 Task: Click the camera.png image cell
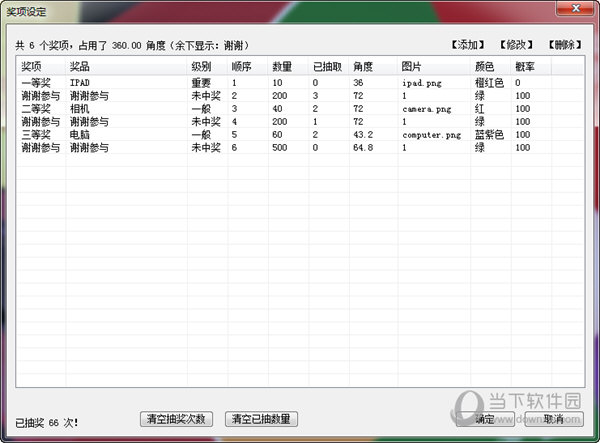click(x=427, y=109)
